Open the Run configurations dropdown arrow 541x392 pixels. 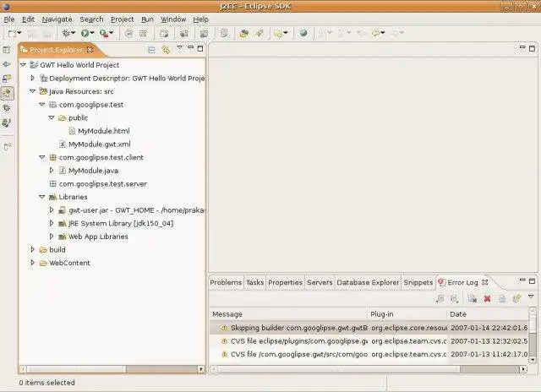click(92, 33)
